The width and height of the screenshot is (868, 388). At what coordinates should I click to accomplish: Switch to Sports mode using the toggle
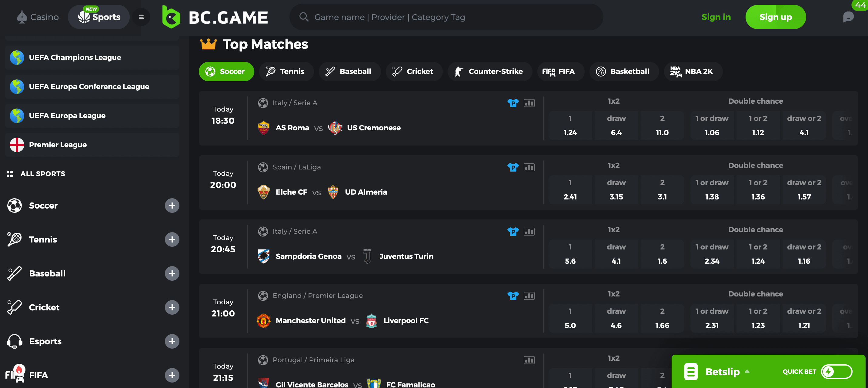[x=99, y=17]
